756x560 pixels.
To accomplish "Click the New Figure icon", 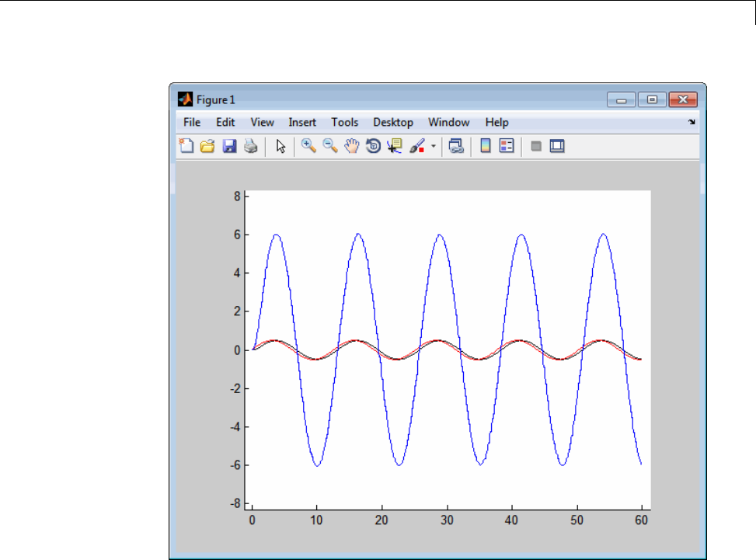I will pos(186,145).
